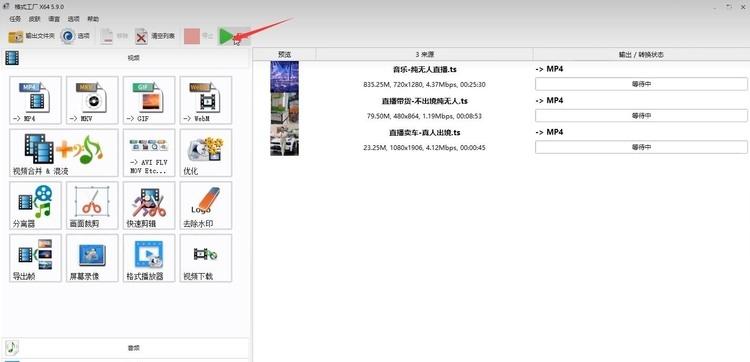Click the 79.50M, 480x864 file details text
The image size is (750, 362).
pyautogui.click(x=424, y=116)
